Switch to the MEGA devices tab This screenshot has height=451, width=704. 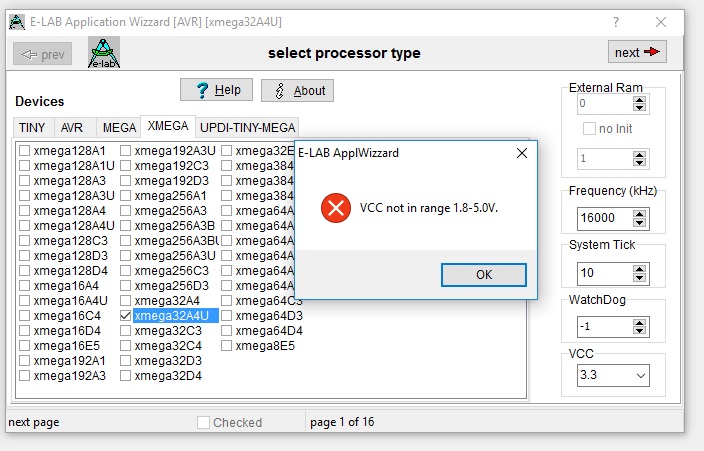119,128
